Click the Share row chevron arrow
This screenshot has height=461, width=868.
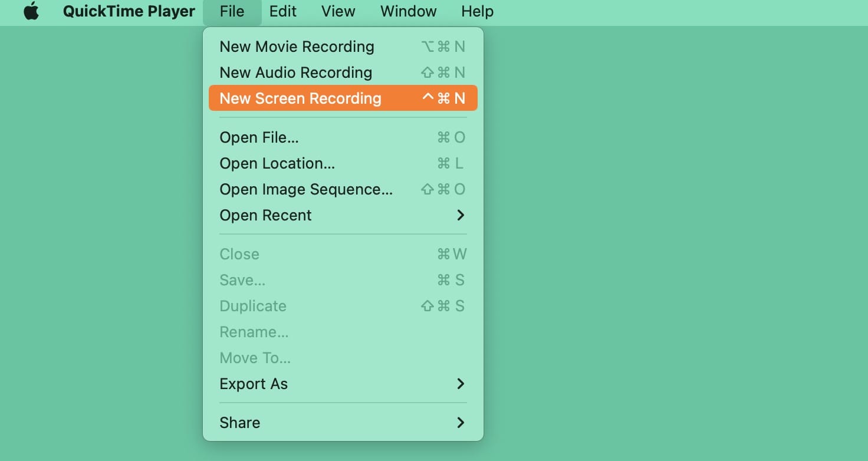pos(461,423)
